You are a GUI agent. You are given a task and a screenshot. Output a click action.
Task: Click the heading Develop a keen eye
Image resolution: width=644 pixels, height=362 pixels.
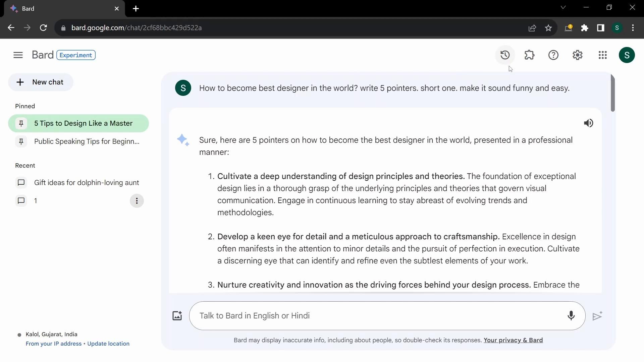[358, 237]
